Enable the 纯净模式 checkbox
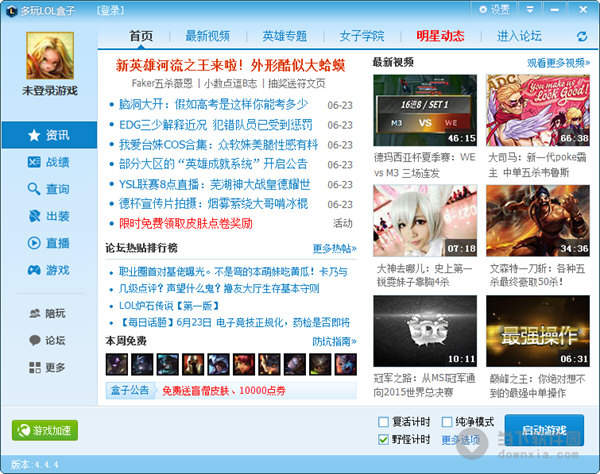600x474 pixels. tap(447, 422)
